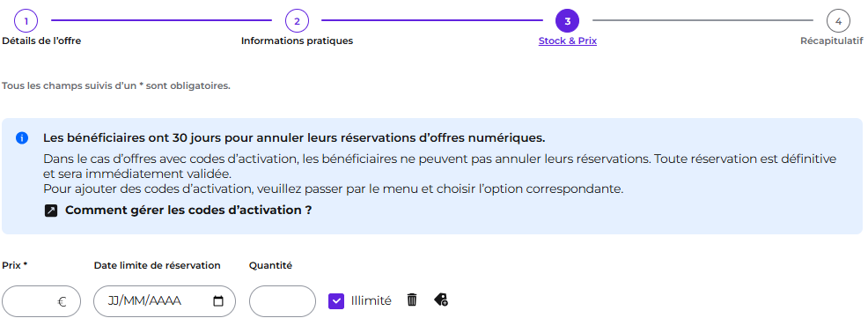Click the trash icon to delete stock
868x333 pixels.
pos(412,300)
